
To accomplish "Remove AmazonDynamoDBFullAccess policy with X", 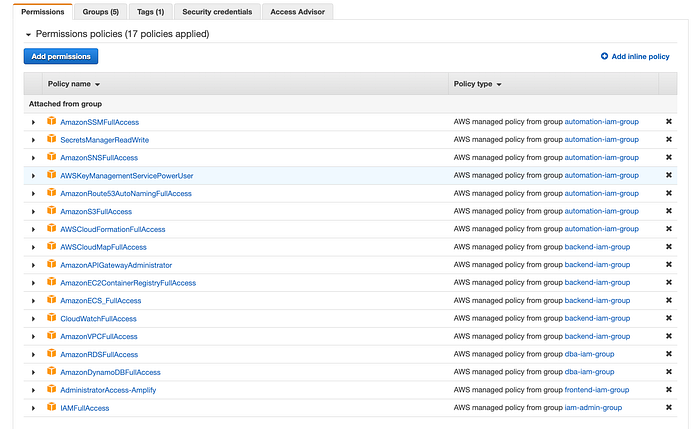I will pos(669,371).
